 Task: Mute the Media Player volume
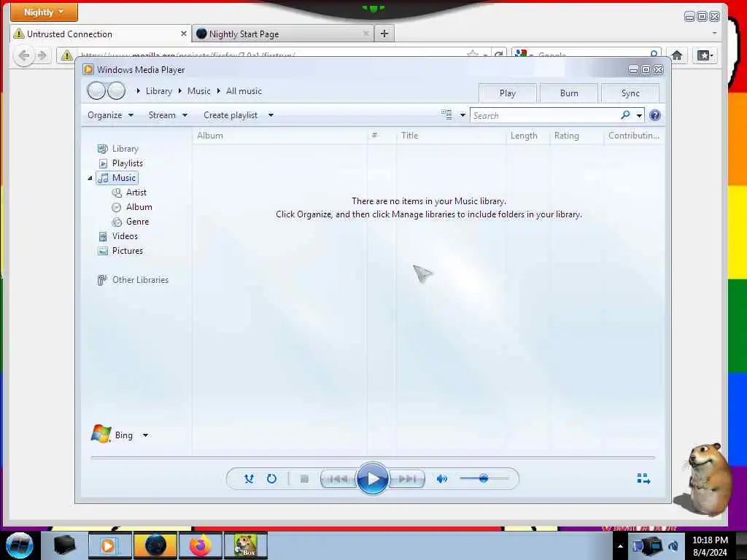(441, 478)
